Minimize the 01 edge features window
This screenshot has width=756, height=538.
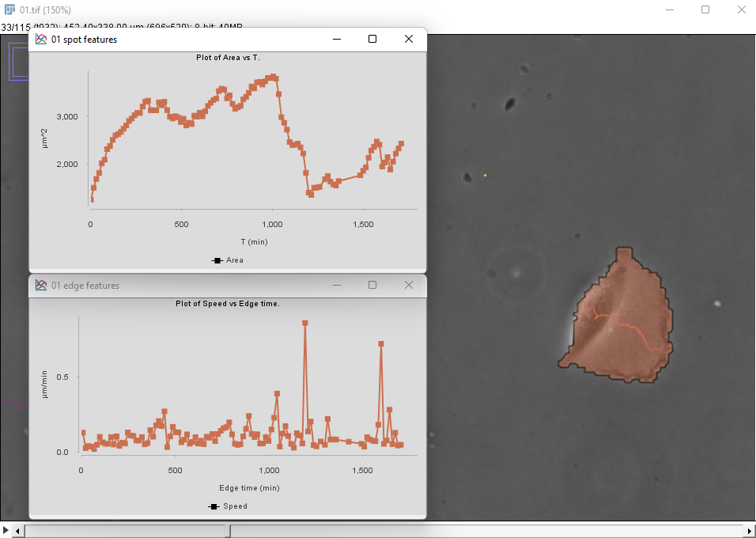[x=337, y=286]
